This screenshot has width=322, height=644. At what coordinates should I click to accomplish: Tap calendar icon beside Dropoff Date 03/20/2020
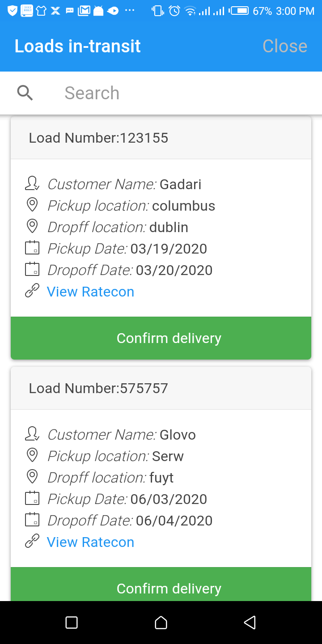click(x=32, y=270)
